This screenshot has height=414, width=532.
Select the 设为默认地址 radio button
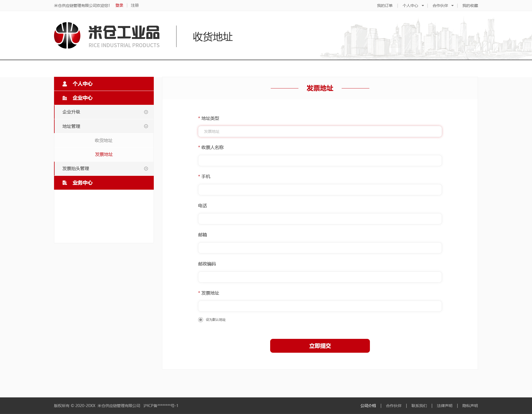coord(200,319)
